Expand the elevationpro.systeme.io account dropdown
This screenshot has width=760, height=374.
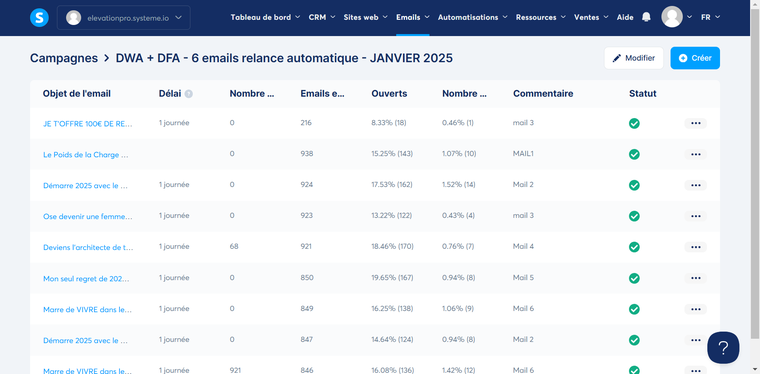coord(124,17)
